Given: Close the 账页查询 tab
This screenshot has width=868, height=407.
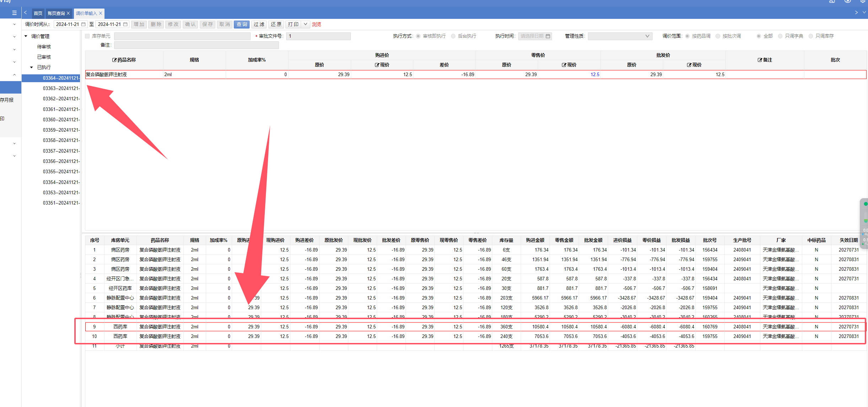Looking at the screenshot, I should click(68, 13).
